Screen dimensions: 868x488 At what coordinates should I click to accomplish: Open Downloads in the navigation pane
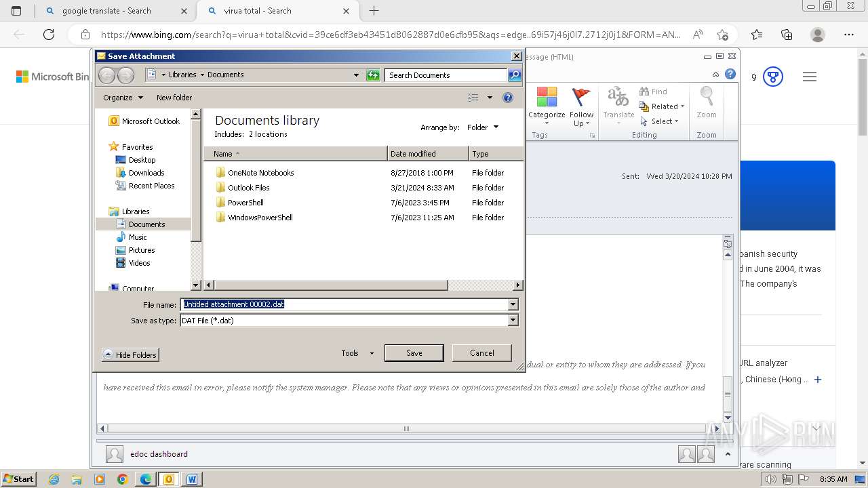click(x=146, y=173)
